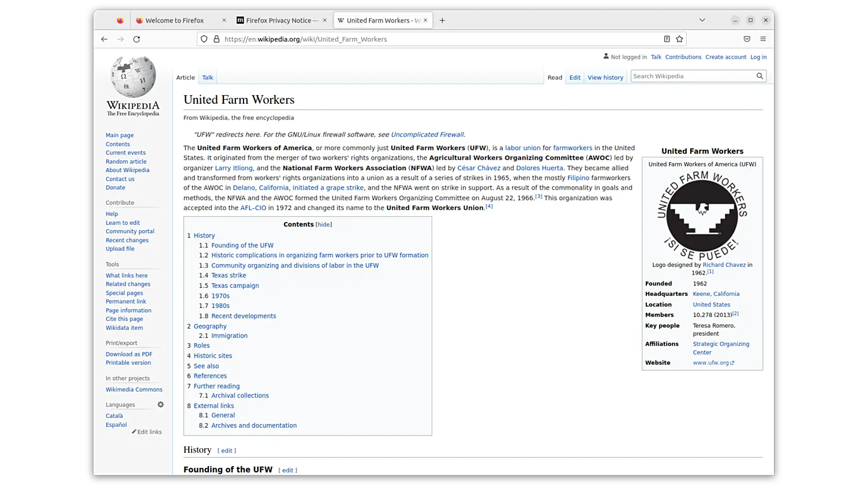This screenshot has height=488, width=868.
Task: Click edit beside Founding of the UFW
Action: pyautogui.click(x=287, y=470)
